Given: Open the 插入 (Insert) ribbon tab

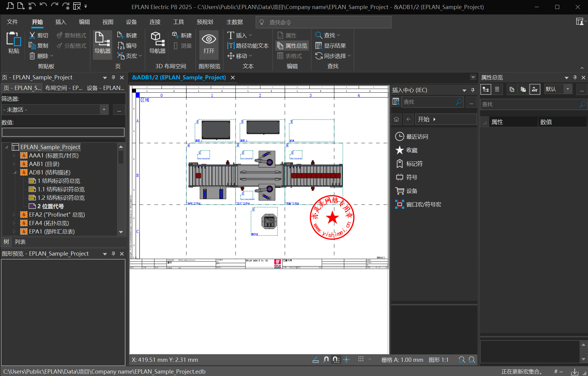Looking at the screenshot, I should 61,22.
